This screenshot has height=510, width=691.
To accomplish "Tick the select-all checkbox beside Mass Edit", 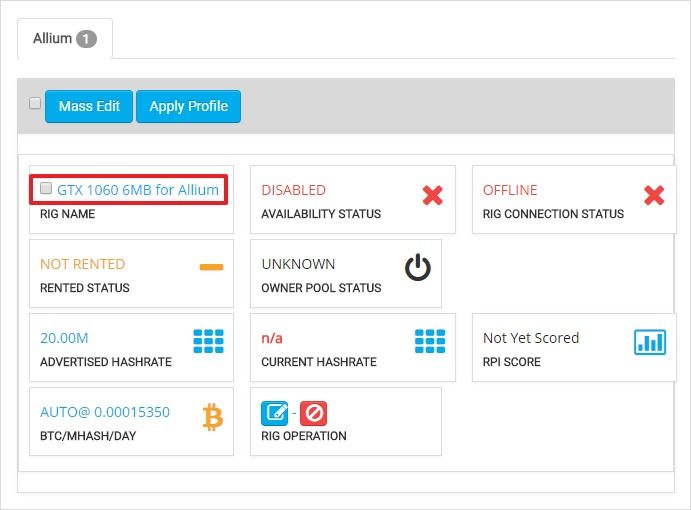I will (35, 103).
